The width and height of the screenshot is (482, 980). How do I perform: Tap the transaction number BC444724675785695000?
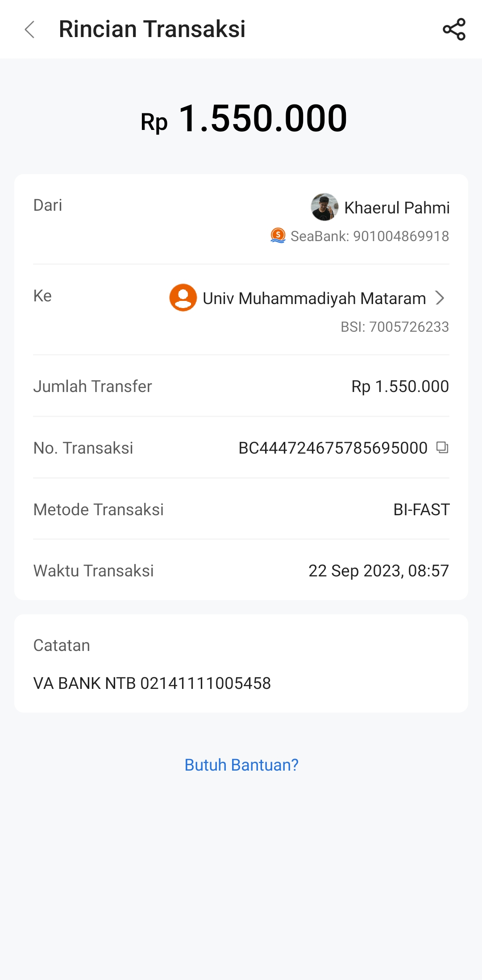333,448
